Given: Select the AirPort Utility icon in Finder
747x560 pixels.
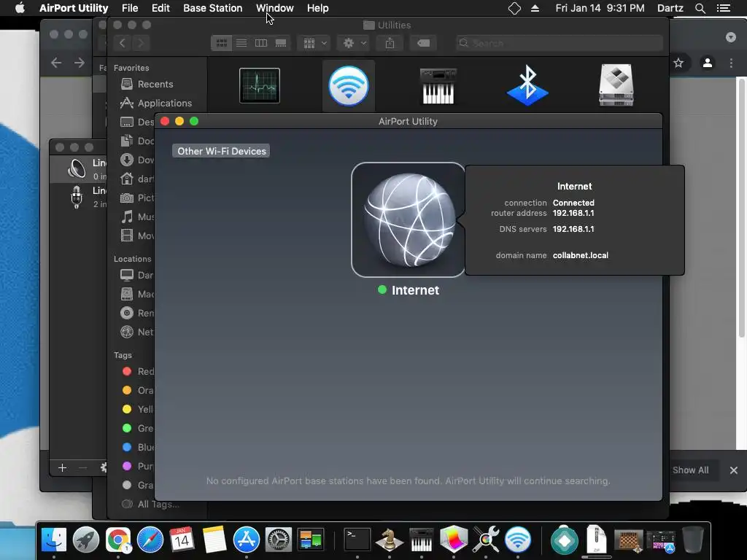Looking at the screenshot, I should [349, 86].
